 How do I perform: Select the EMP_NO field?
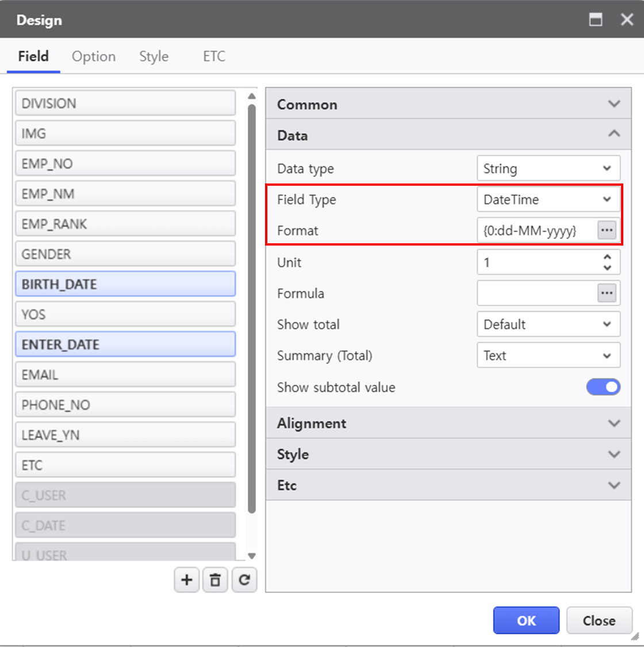tap(125, 163)
